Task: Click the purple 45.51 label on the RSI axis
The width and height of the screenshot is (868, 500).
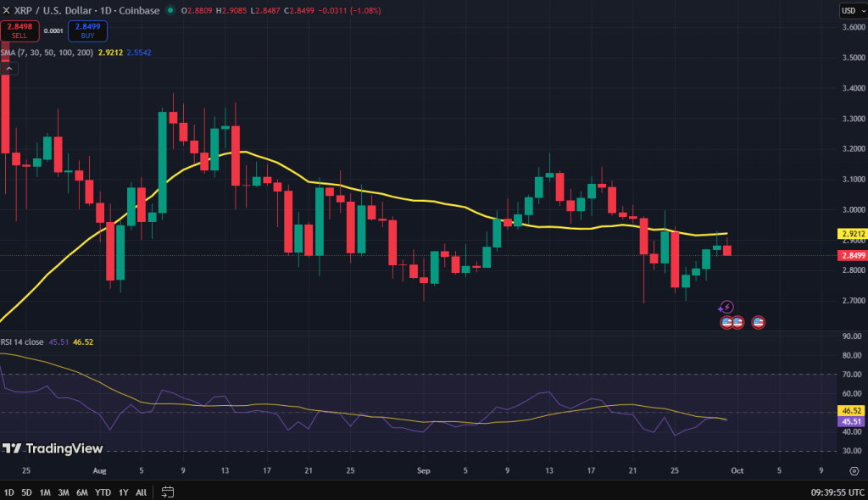Action: (851, 422)
